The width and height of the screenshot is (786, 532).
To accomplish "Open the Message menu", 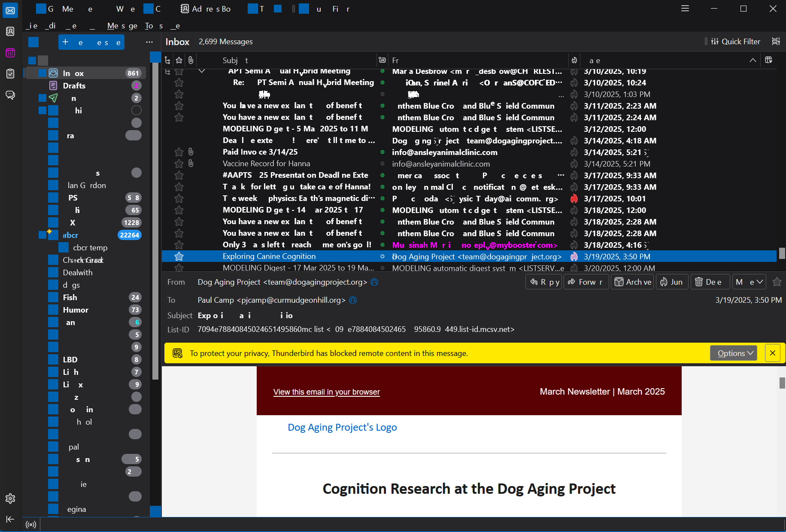I will point(122,26).
